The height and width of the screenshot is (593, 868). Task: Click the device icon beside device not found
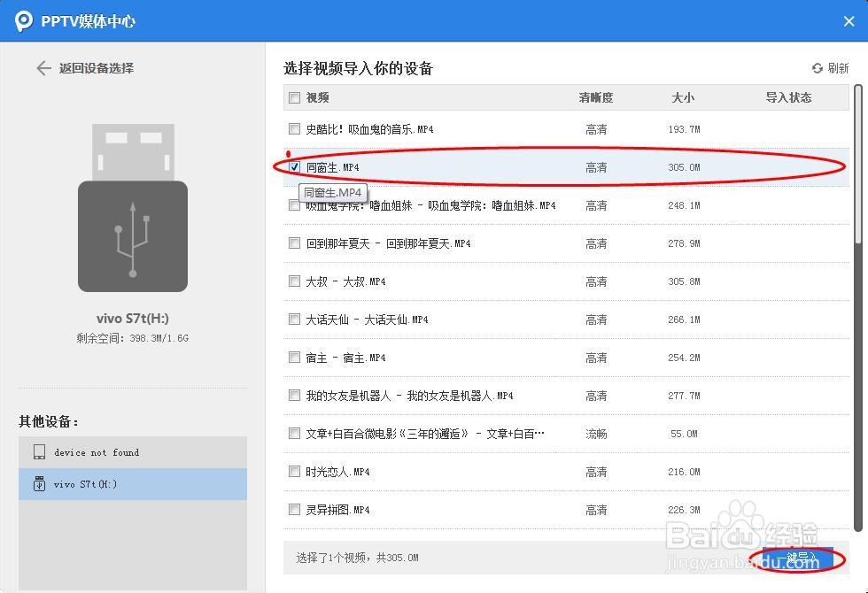tap(39, 451)
